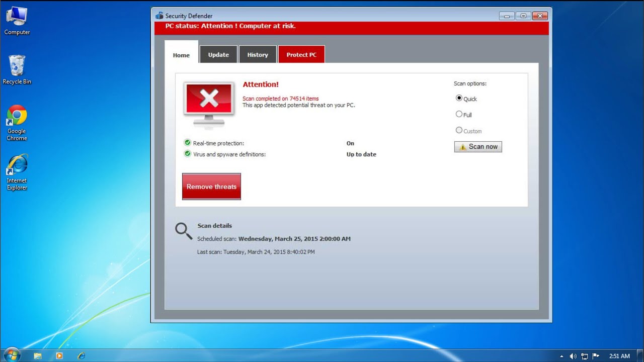Click the green check beside Real-time protection

(x=188, y=143)
